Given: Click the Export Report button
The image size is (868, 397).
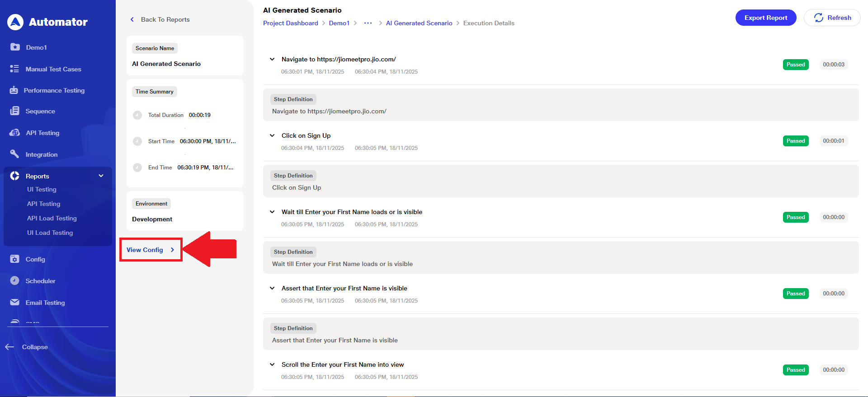Looking at the screenshot, I should [x=765, y=18].
